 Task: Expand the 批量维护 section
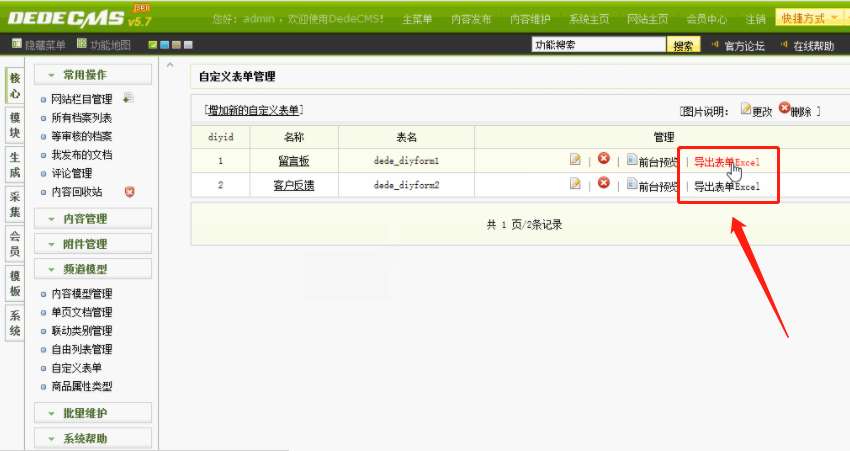[93, 413]
